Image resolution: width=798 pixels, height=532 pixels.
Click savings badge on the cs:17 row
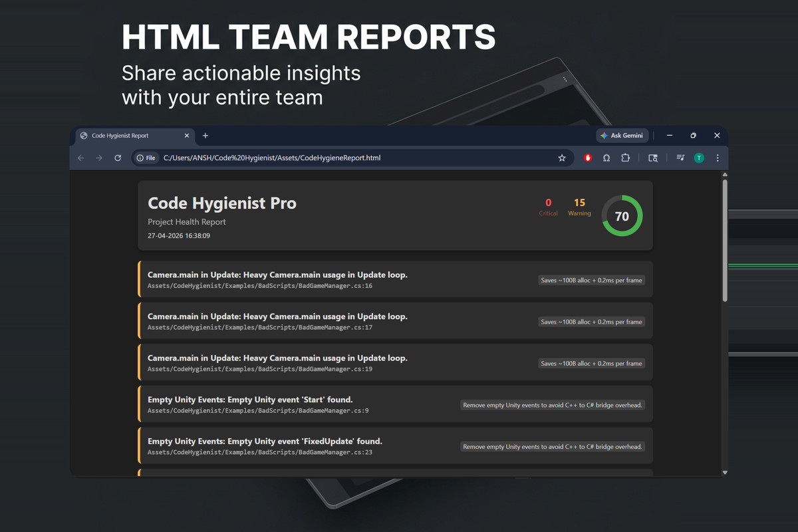tap(591, 322)
